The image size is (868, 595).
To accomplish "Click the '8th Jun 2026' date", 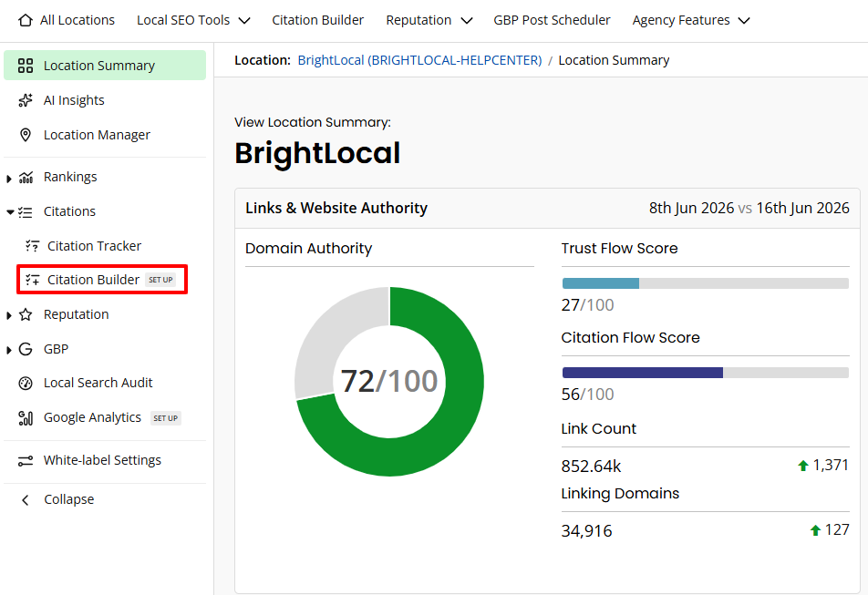I will coord(691,208).
